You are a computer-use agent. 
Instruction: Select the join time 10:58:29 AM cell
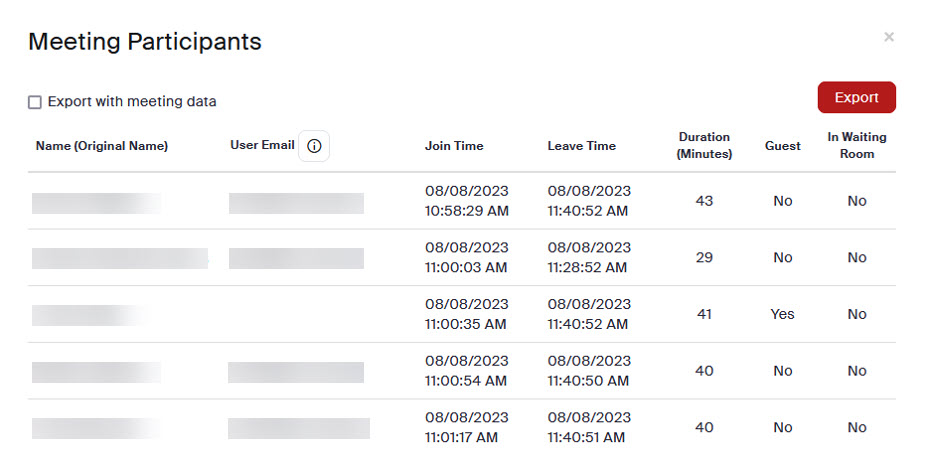click(467, 201)
